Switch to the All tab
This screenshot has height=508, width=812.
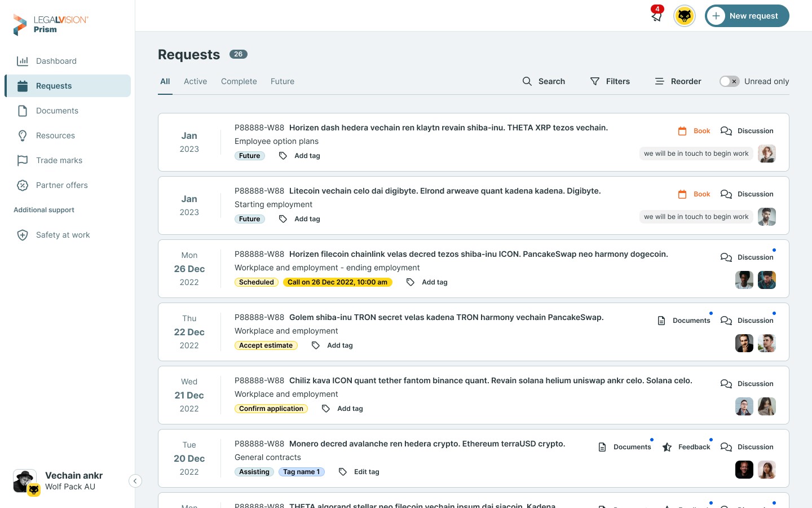click(165, 81)
